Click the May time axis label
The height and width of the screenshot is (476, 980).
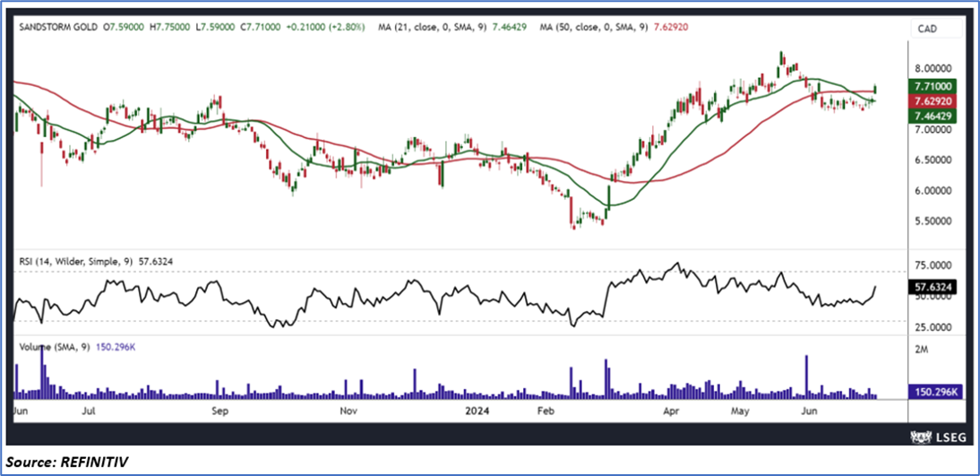(740, 411)
